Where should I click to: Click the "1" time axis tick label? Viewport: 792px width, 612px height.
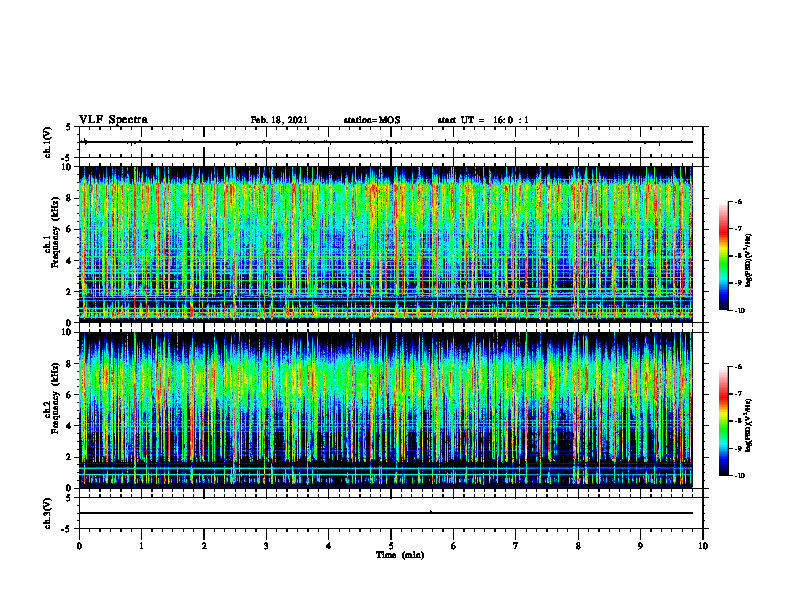pos(141,546)
